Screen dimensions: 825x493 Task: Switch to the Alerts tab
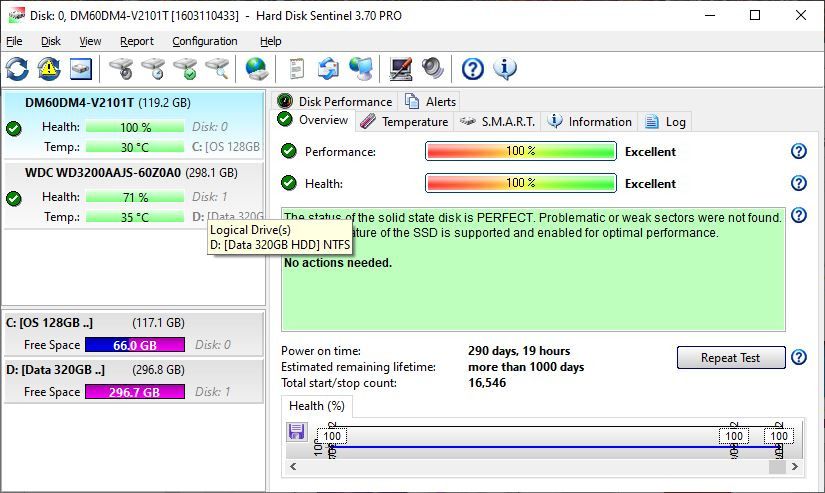pos(430,102)
